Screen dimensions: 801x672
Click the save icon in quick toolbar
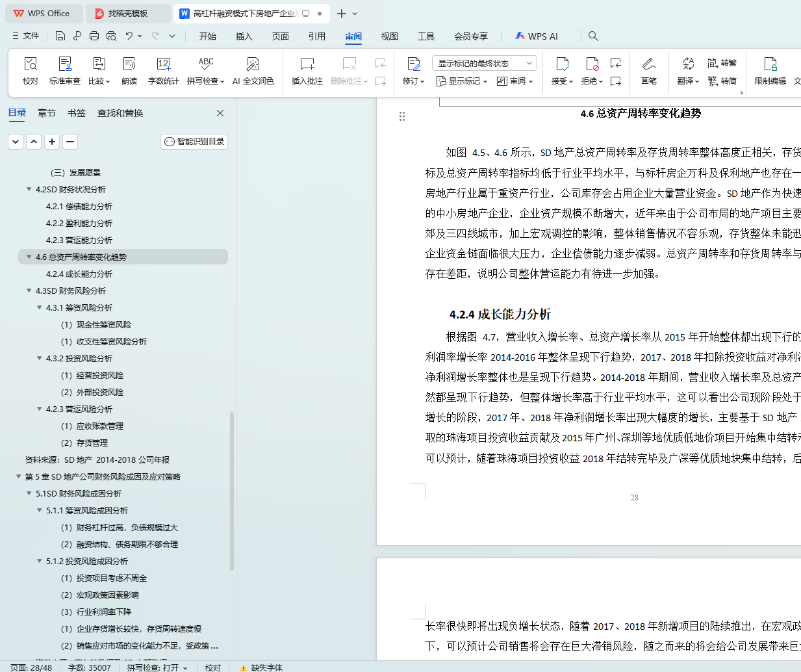point(60,36)
